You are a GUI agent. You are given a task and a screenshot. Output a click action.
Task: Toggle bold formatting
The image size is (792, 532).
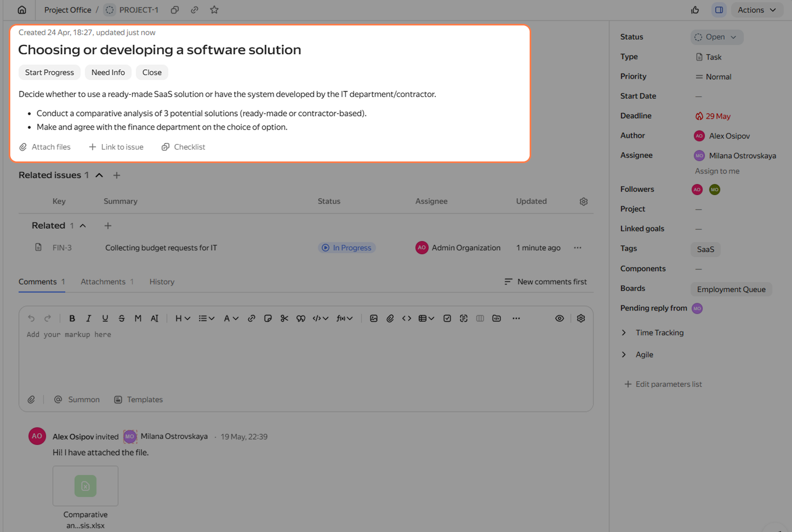pos(72,319)
